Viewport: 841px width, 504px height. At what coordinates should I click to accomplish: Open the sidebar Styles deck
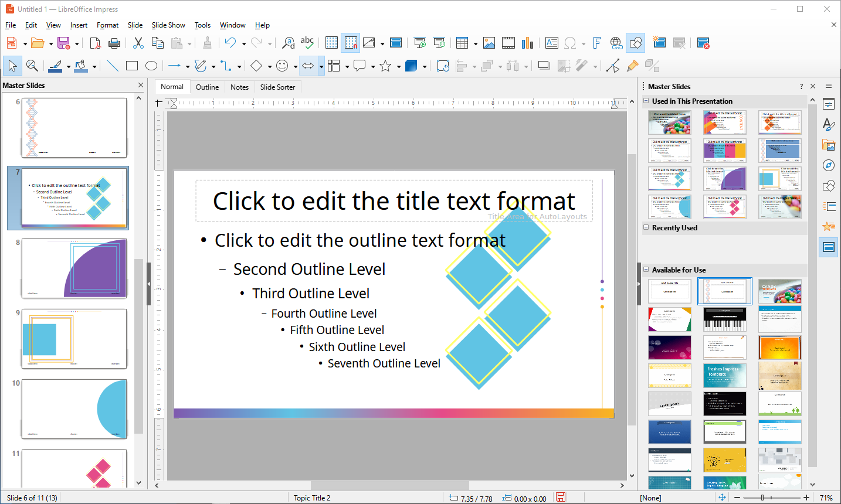(x=829, y=125)
